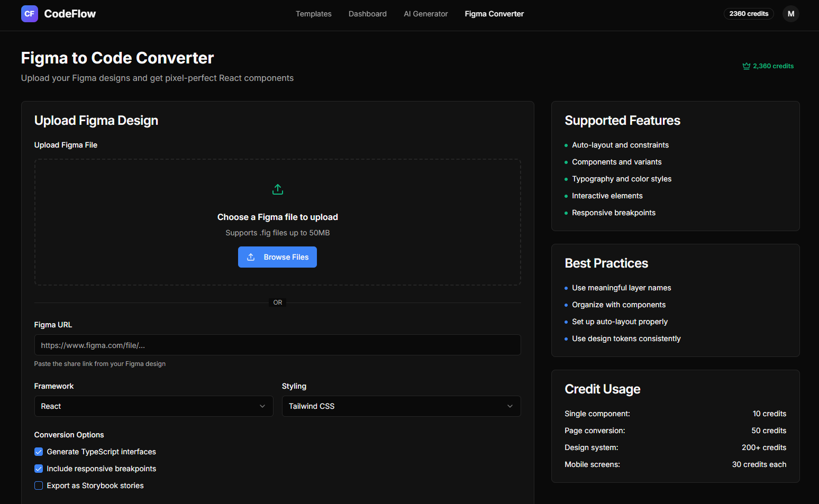Click the Auto-layout and constraints item
Screen dimensions: 819x504
(x=620, y=145)
